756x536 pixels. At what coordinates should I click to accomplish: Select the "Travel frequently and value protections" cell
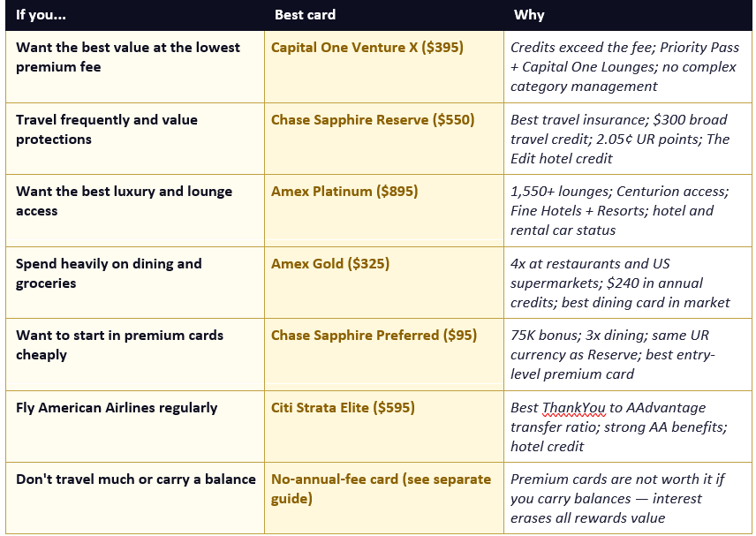[135, 139]
